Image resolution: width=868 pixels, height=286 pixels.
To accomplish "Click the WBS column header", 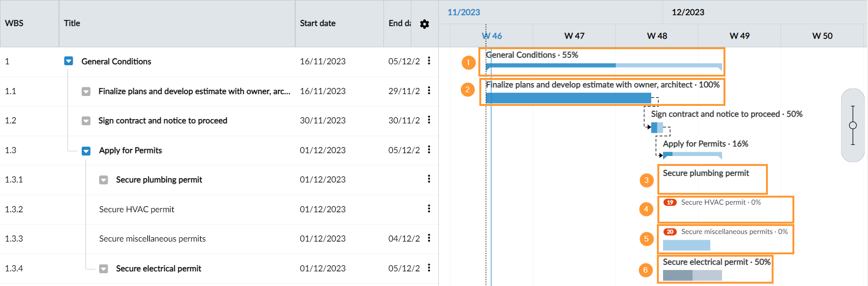I will pyautogui.click(x=14, y=23).
